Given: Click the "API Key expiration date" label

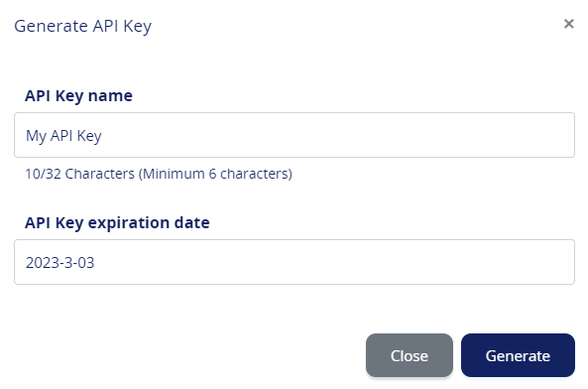Looking at the screenshot, I should (x=117, y=223).
